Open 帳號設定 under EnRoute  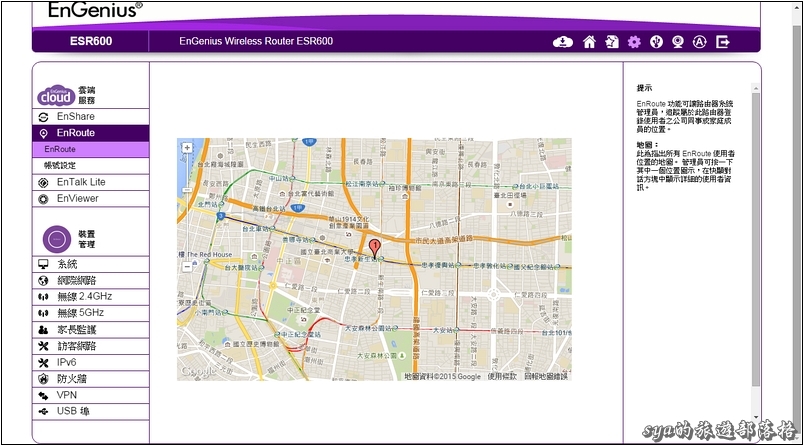[x=91, y=166]
